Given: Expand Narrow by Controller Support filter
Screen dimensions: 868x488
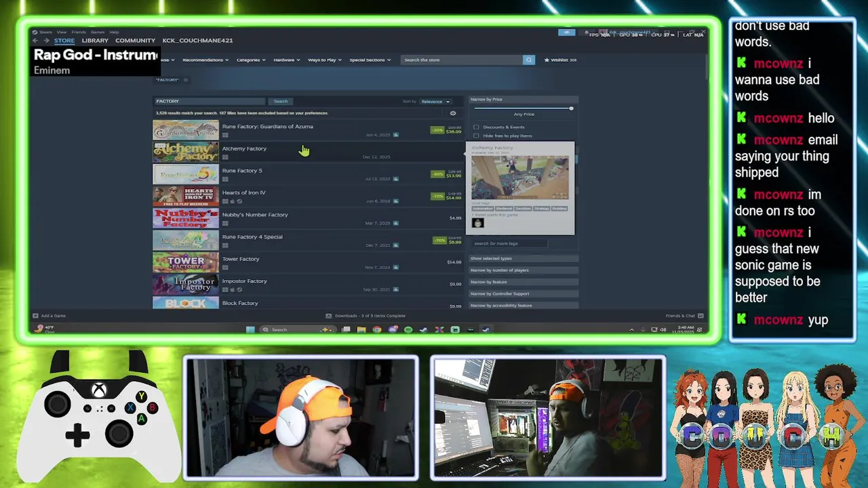Looking at the screenshot, I should (x=523, y=293).
